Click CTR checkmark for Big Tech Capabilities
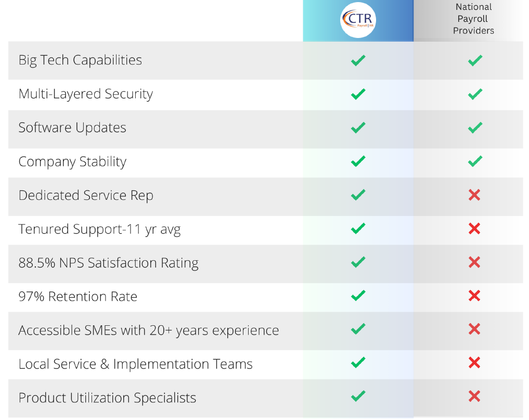Screen dimensions: 529x420 [358, 60]
